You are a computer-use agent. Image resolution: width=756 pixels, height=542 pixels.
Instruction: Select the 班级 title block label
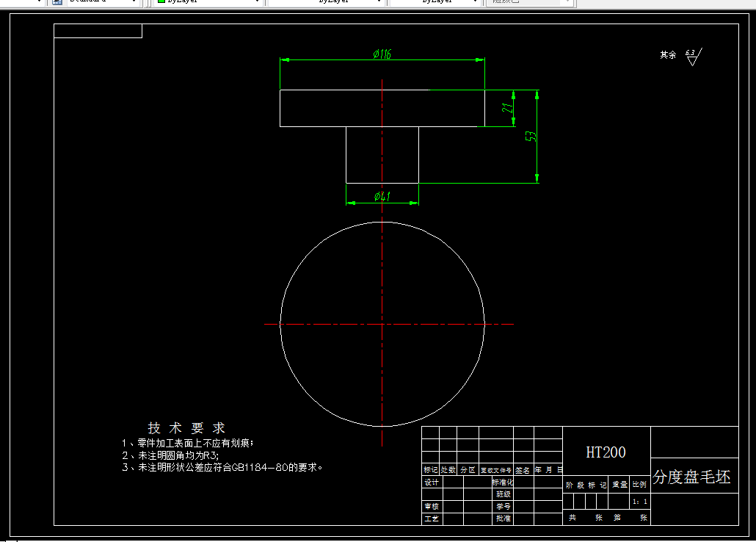(x=504, y=494)
